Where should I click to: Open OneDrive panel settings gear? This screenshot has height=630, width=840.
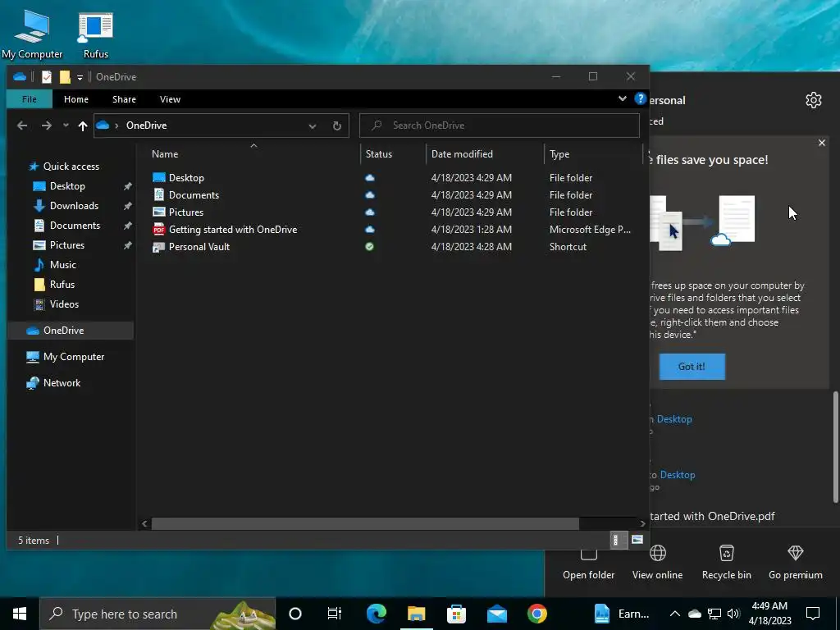(x=813, y=100)
